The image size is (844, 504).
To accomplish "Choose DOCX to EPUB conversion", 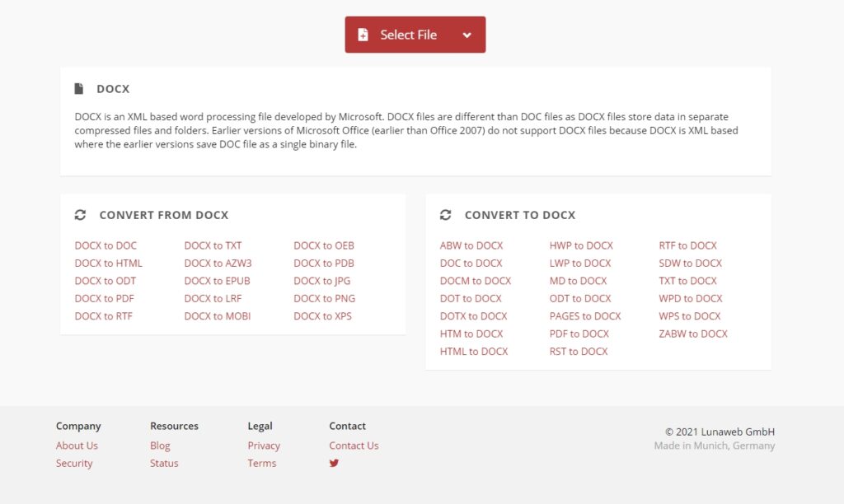I will click(x=217, y=281).
